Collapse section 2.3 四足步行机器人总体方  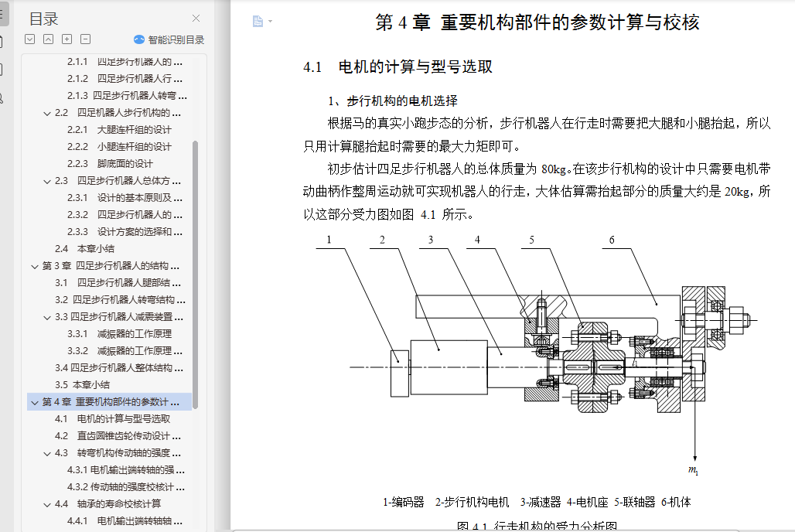click(x=47, y=181)
